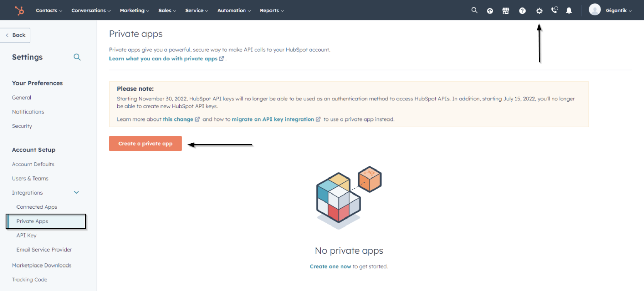Collapse the Integrations section chevron

point(76,192)
